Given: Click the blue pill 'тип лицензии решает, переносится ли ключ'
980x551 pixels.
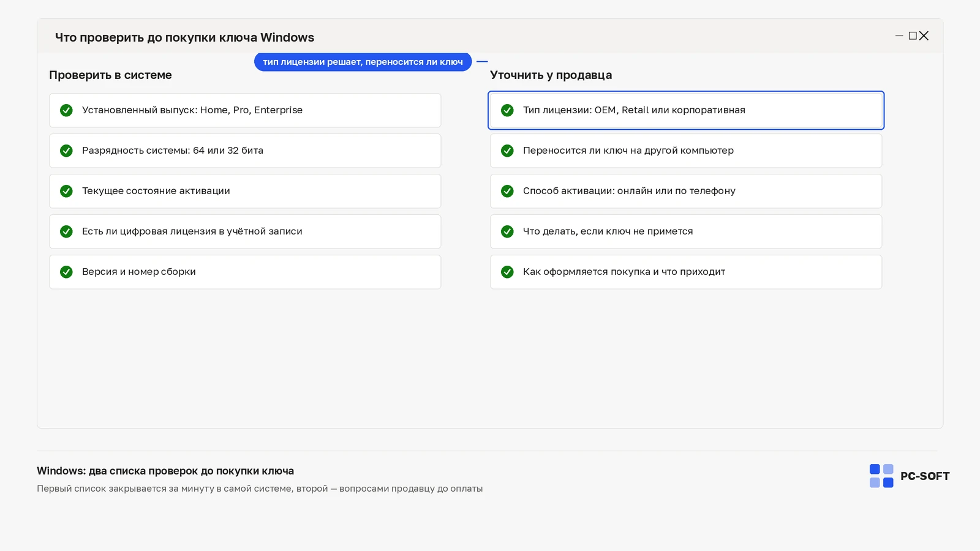Looking at the screenshot, I should tap(363, 62).
